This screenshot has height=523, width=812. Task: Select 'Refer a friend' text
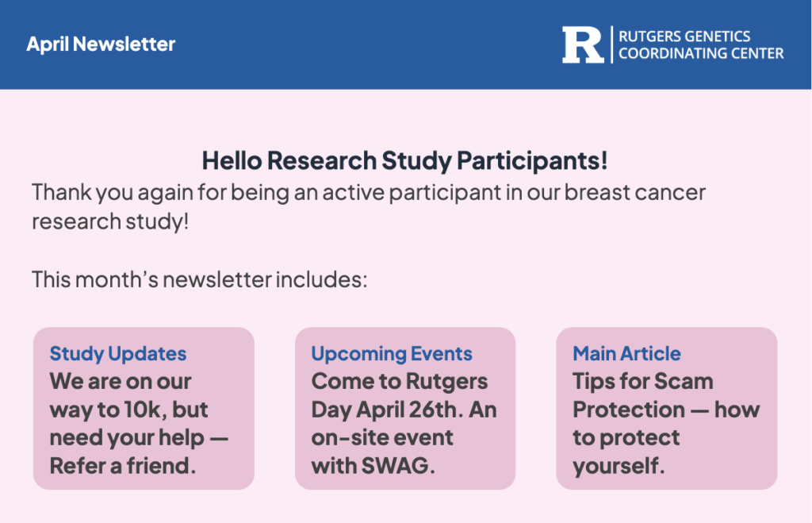tap(123, 466)
